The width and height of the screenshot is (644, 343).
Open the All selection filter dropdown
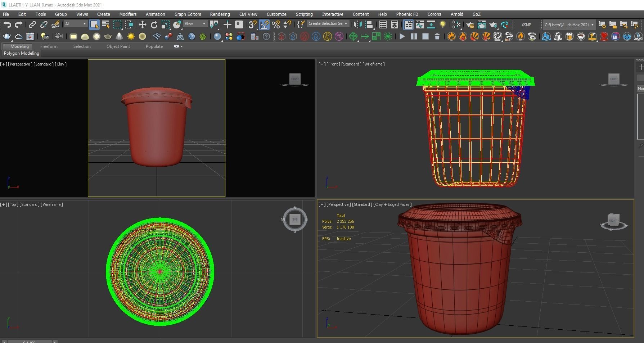coord(76,24)
